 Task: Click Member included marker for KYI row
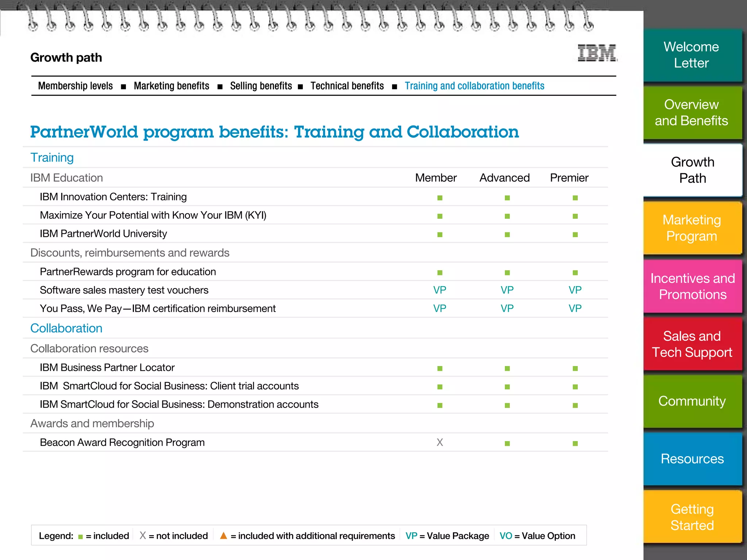440,216
